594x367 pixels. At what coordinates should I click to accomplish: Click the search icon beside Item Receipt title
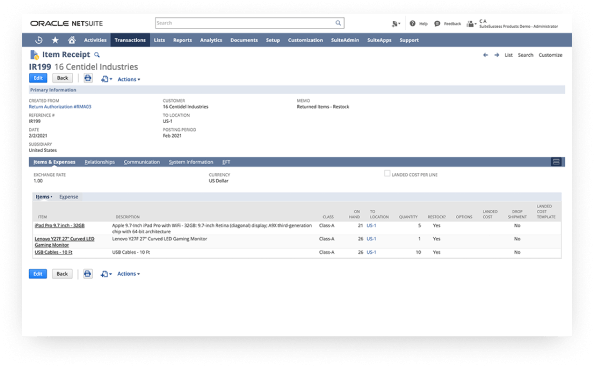tap(97, 55)
